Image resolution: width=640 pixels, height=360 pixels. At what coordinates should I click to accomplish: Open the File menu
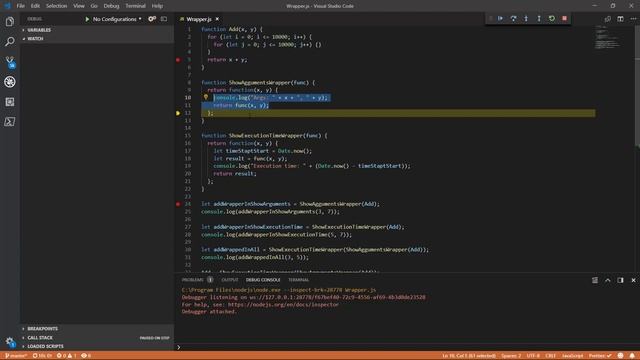[x=20, y=6]
